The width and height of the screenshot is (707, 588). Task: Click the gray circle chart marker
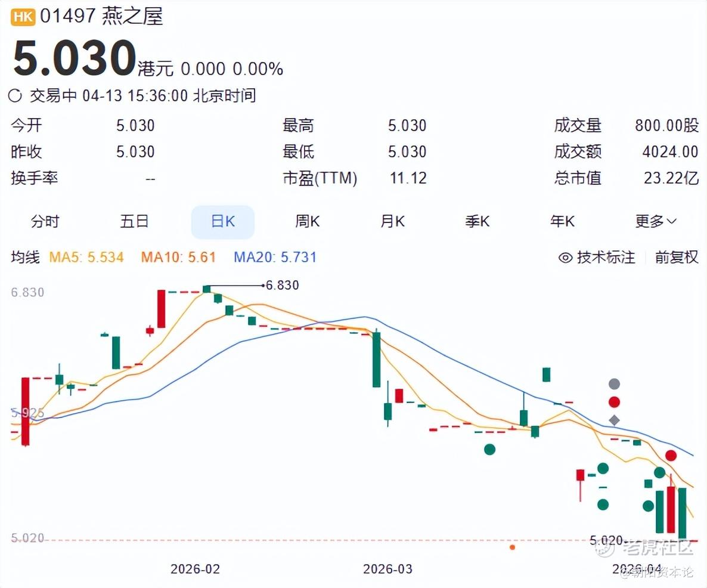pyautogui.click(x=614, y=384)
